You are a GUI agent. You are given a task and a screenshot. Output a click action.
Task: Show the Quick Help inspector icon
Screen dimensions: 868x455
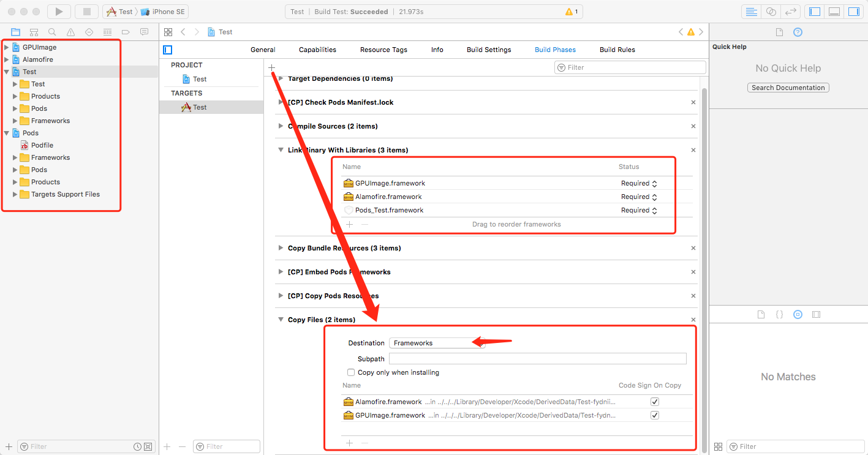[x=798, y=32]
